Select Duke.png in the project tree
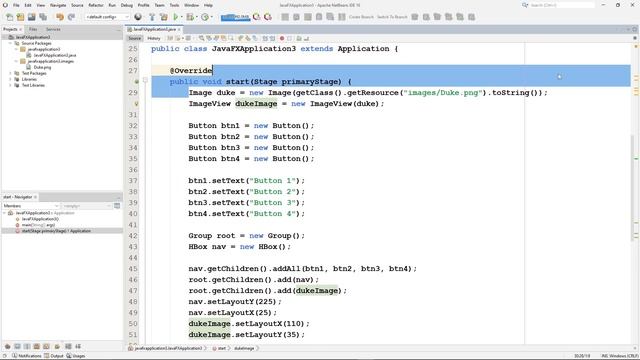 (x=42, y=67)
